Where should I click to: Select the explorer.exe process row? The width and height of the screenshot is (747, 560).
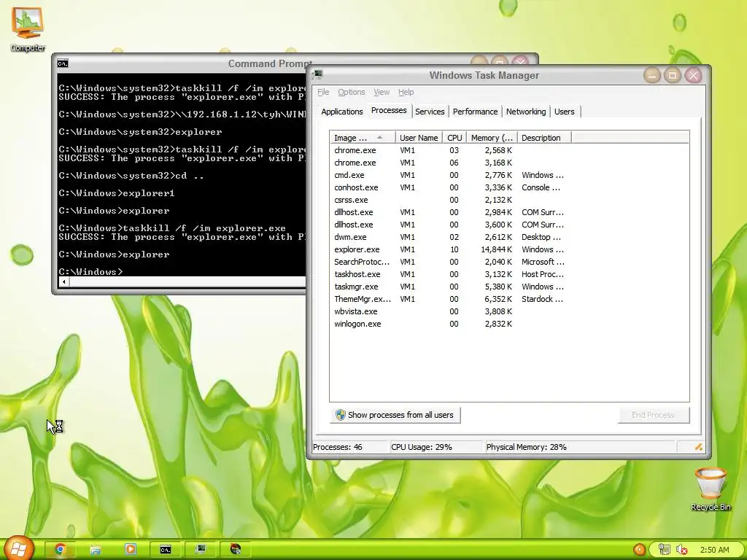508,249
